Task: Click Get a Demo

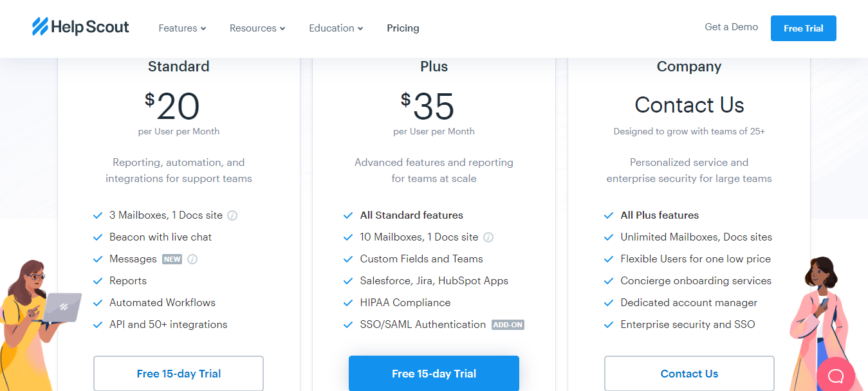Action: click(x=731, y=26)
